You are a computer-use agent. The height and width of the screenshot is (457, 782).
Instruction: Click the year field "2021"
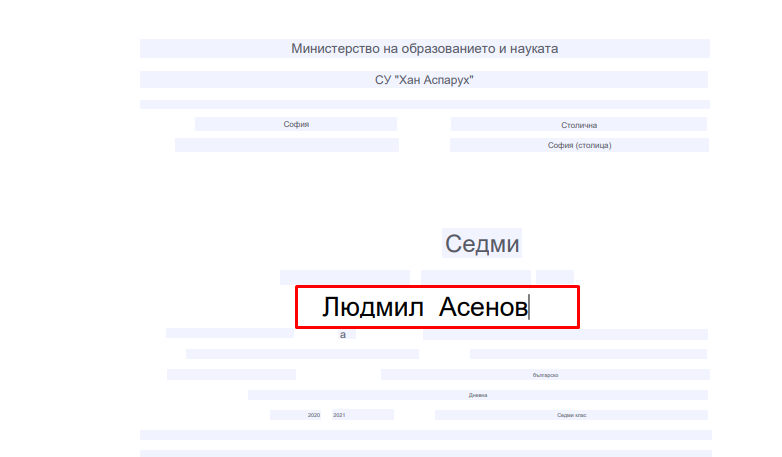click(363, 415)
